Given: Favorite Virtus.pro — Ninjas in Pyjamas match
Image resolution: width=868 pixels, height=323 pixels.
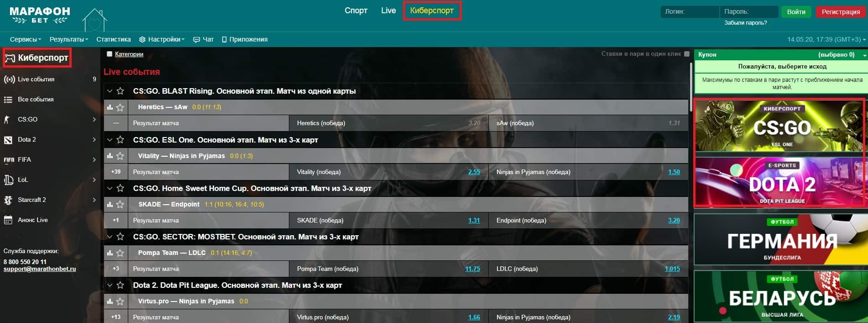Looking at the screenshot, I should point(120,301).
